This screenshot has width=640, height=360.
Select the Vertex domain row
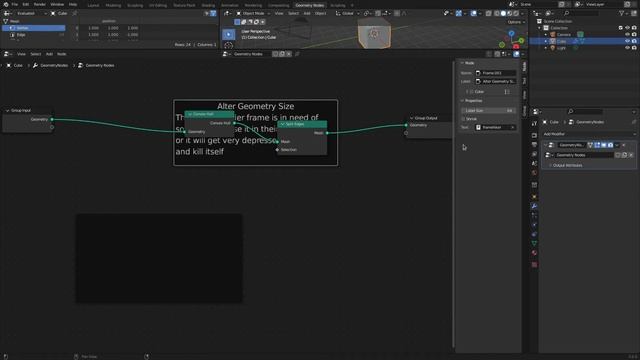[x=33, y=28]
